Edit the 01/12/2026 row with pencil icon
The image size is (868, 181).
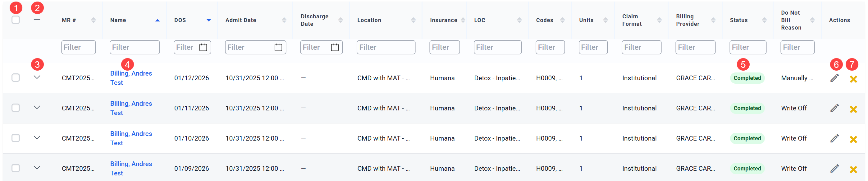tap(834, 78)
